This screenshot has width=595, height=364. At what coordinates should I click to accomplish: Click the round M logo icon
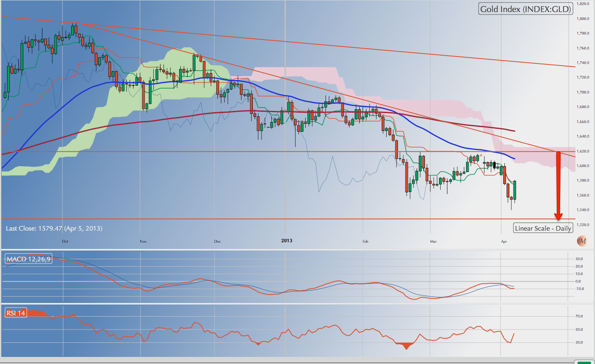click(582, 241)
